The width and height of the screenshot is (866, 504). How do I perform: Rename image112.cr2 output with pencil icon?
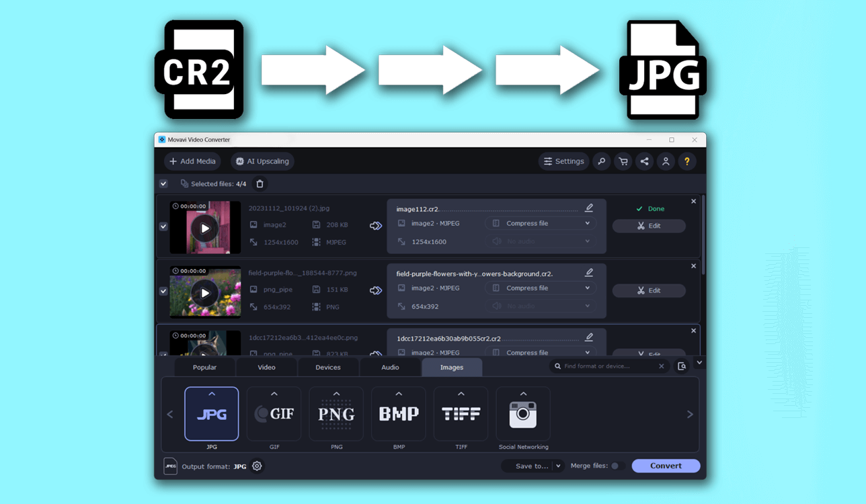click(589, 208)
